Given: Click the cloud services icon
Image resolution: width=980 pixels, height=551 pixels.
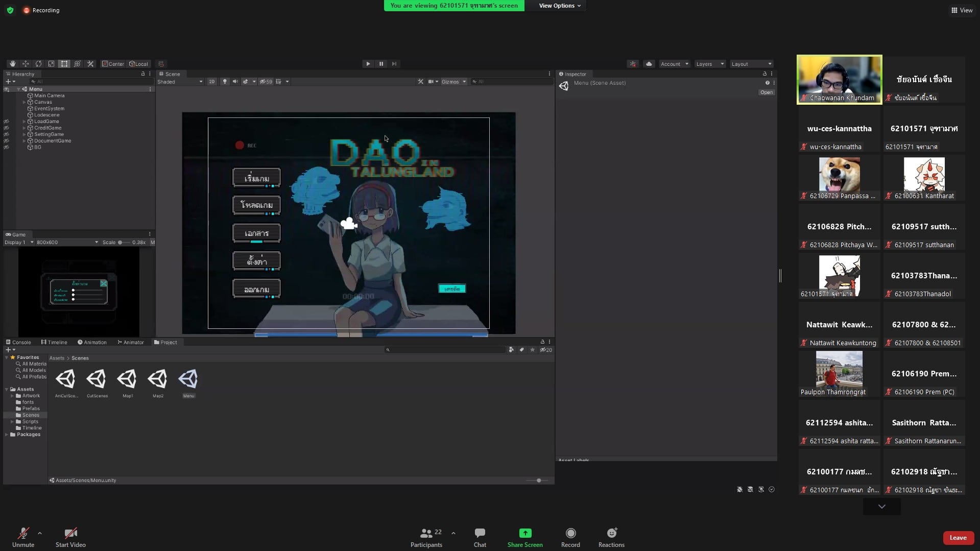Looking at the screenshot, I should [x=649, y=64].
